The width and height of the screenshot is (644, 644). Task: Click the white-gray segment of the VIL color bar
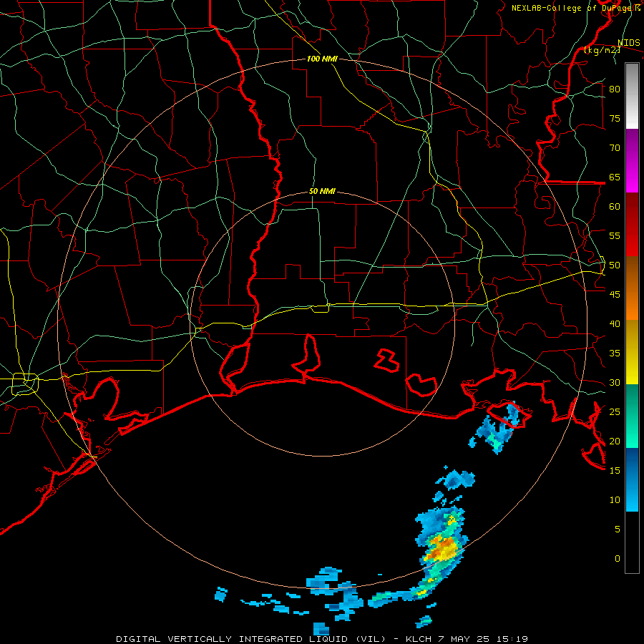pyautogui.click(x=632, y=96)
